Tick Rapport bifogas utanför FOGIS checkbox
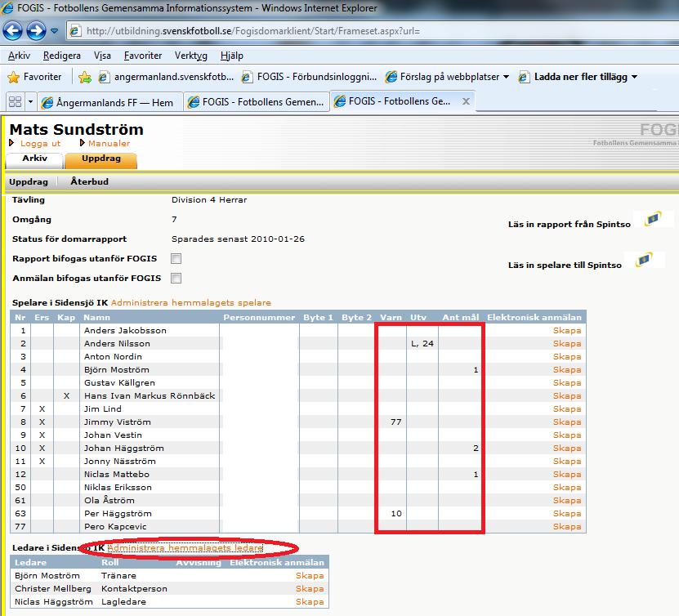Viewport: 679px width, 616px height. [176, 258]
